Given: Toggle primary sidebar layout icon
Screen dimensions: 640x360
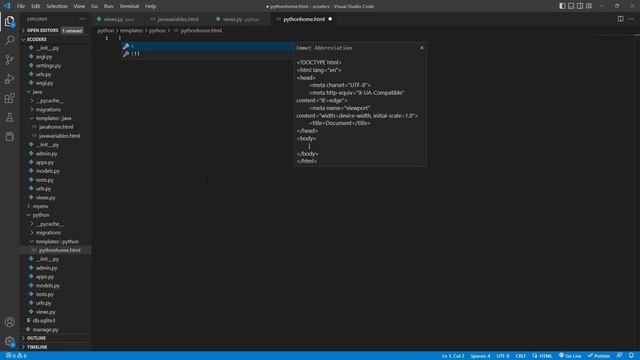Looking at the screenshot, I should point(562,6).
